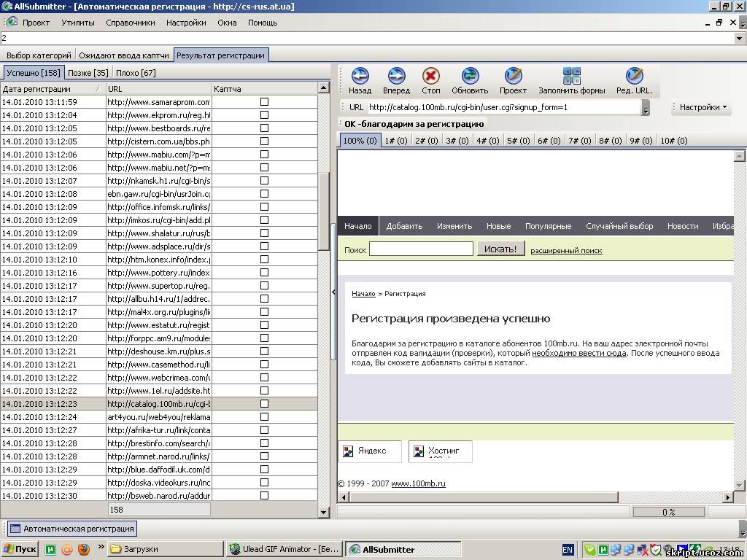Screen dimensions: 747x560
Task: Follow the расширенный поиск link
Action: pyautogui.click(x=566, y=250)
